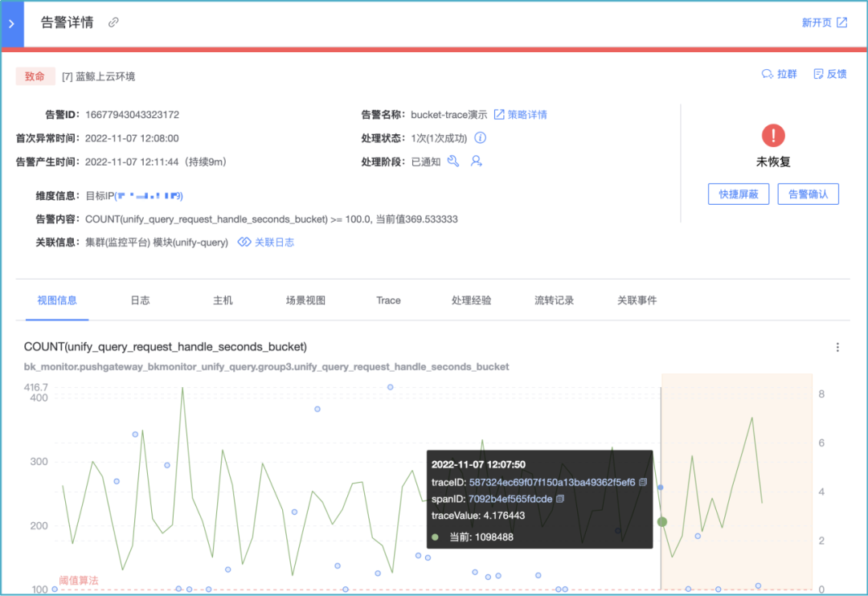
Task: Click the assign person icon
Action: click(x=476, y=161)
